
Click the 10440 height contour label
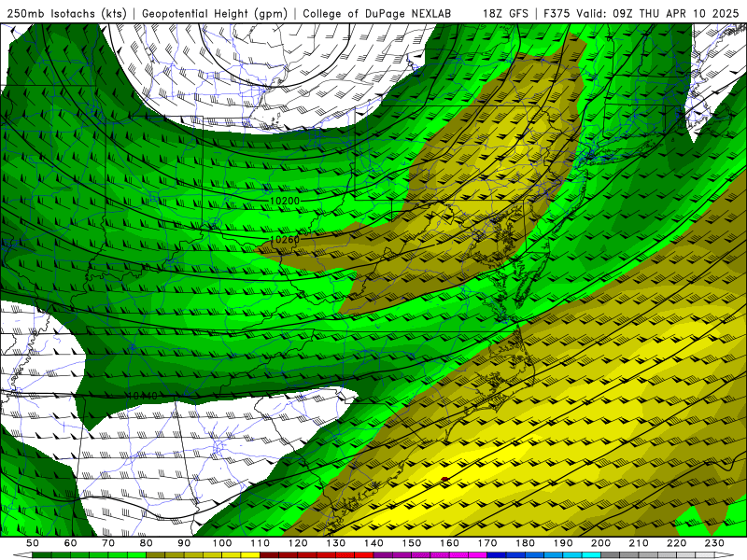[143, 396]
